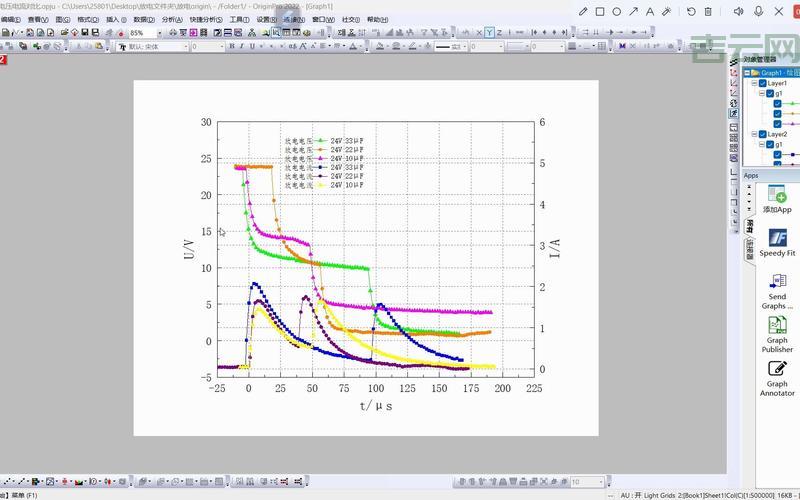Click the trash delete icon in overlay bar
Image resolution: width=800 pixels, height=500 pixels.
[709, 11]
